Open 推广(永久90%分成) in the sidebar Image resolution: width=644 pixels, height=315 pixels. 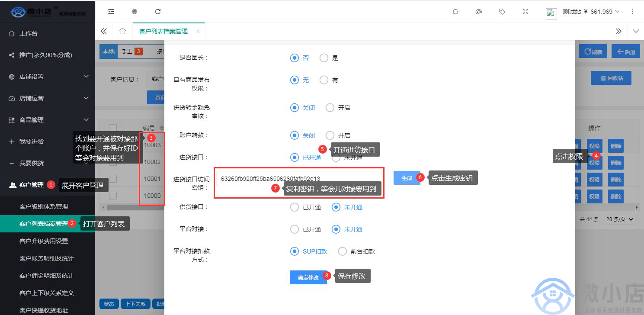[48, 55]
